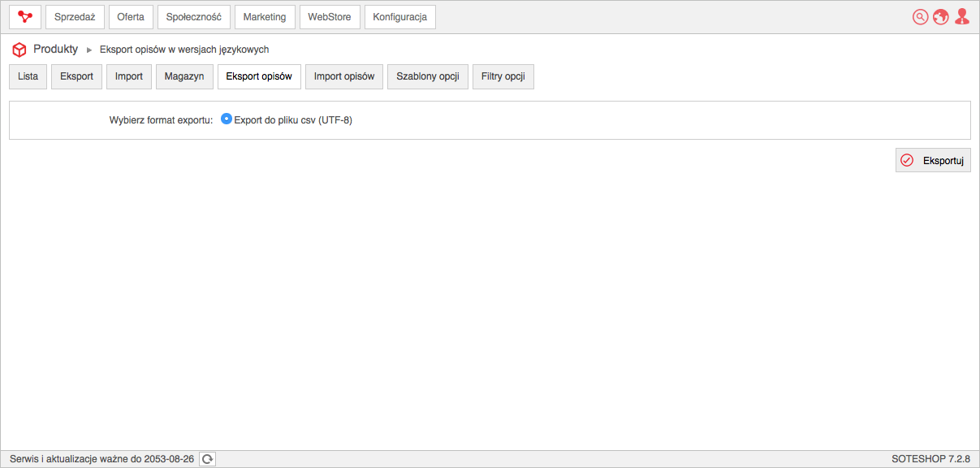Open the WebStore menu

[x=330, y=17]
